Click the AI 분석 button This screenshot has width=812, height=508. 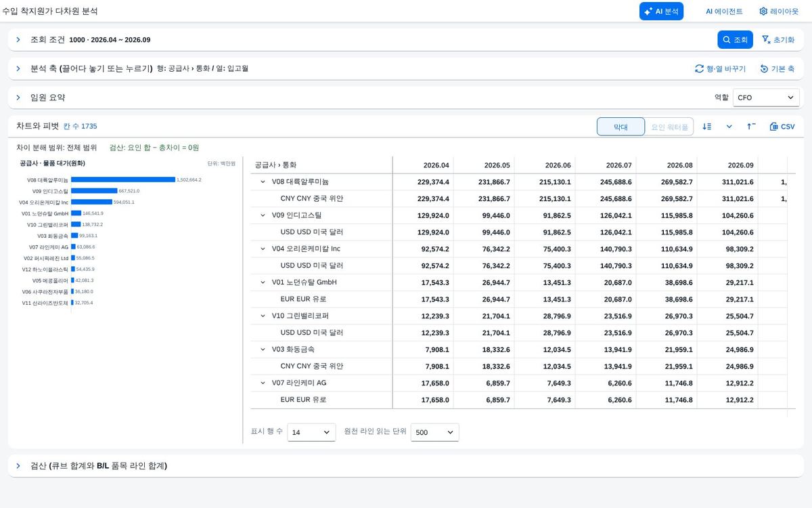pyautogui.click(x=661, y=12)
